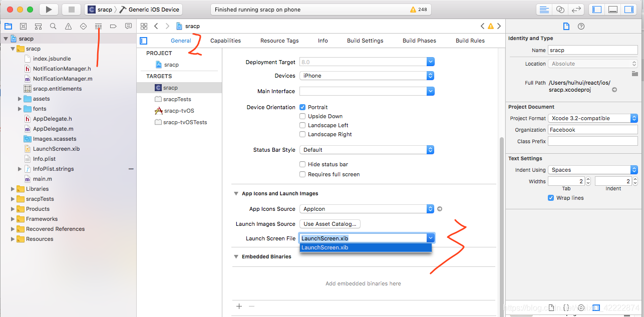
Task: Uncheck the Portrait orientation checkbox
Action: [302, 107]
